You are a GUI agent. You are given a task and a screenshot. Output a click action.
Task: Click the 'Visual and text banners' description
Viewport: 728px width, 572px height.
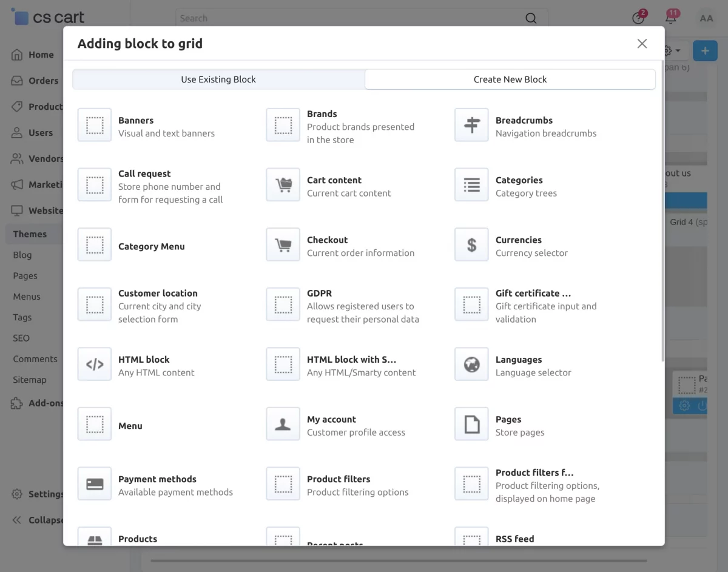pos(166,133)
